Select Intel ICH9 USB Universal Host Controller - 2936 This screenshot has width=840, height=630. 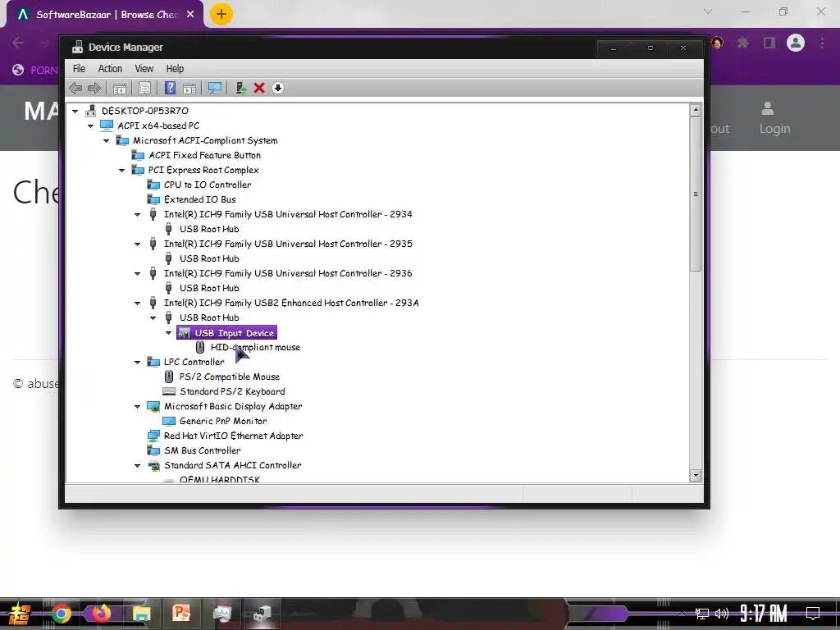(x=288, y=273)
